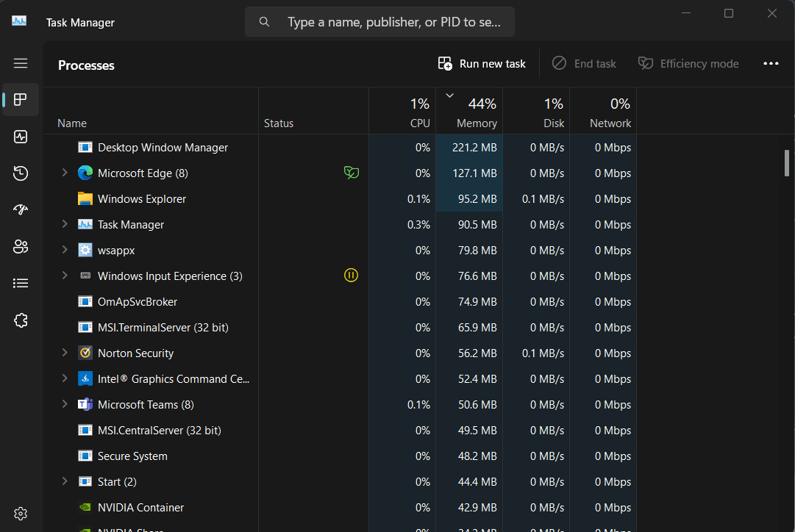
Task: Expand the Microsoft Edge (8) process group
Action: [x=65, y=173]
